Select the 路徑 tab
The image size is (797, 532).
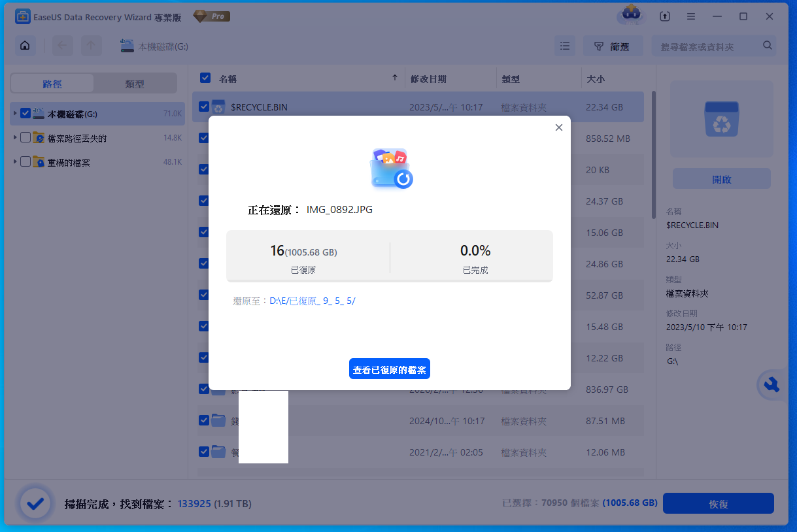pyautogui.click(x=51, y=83)
